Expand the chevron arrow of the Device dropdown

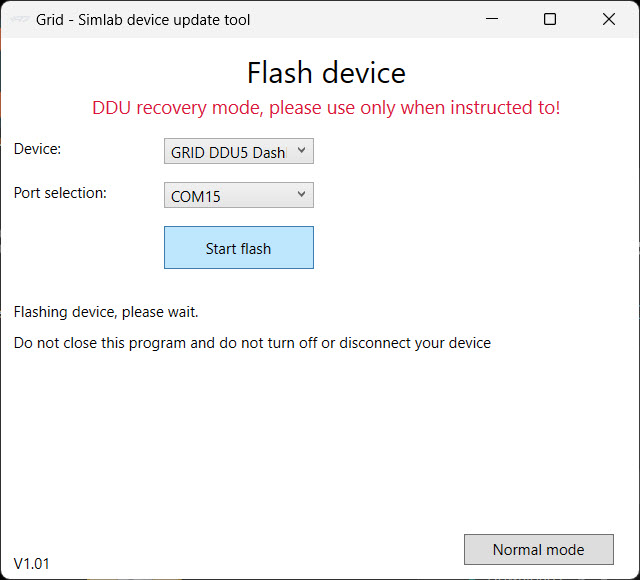pos(301,150)
